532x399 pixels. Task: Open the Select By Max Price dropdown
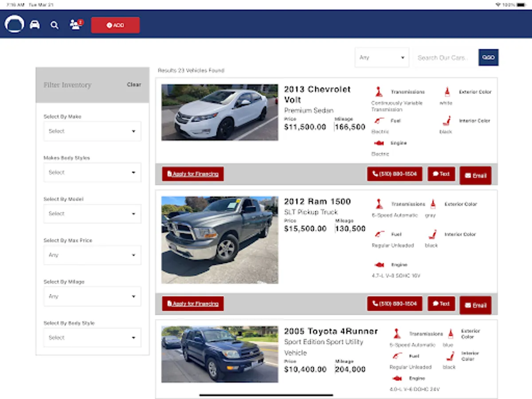(92, 255)
